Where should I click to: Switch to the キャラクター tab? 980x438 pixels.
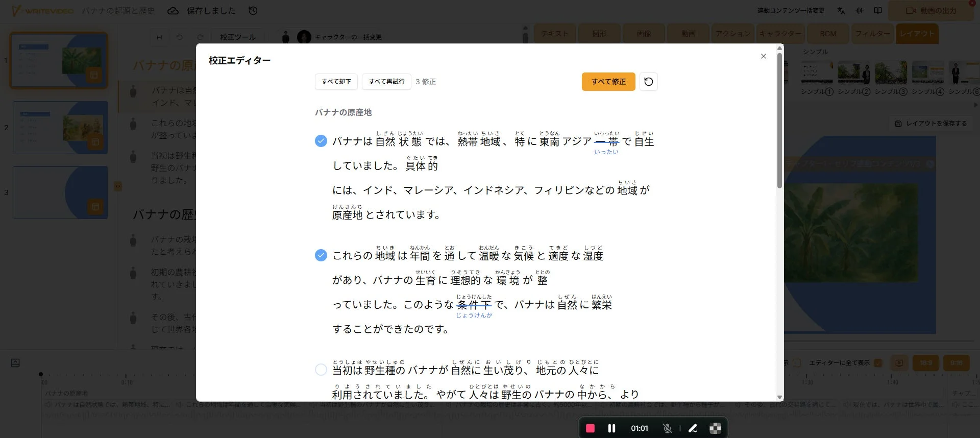780,34
